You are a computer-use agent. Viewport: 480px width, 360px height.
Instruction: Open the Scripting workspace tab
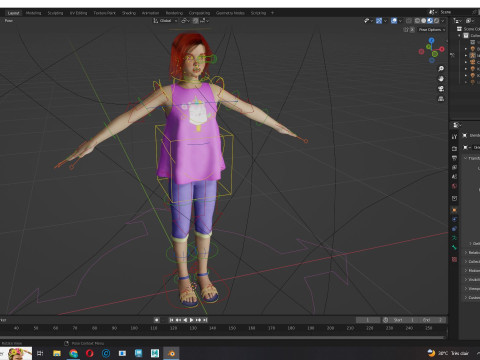coord(258,13)
